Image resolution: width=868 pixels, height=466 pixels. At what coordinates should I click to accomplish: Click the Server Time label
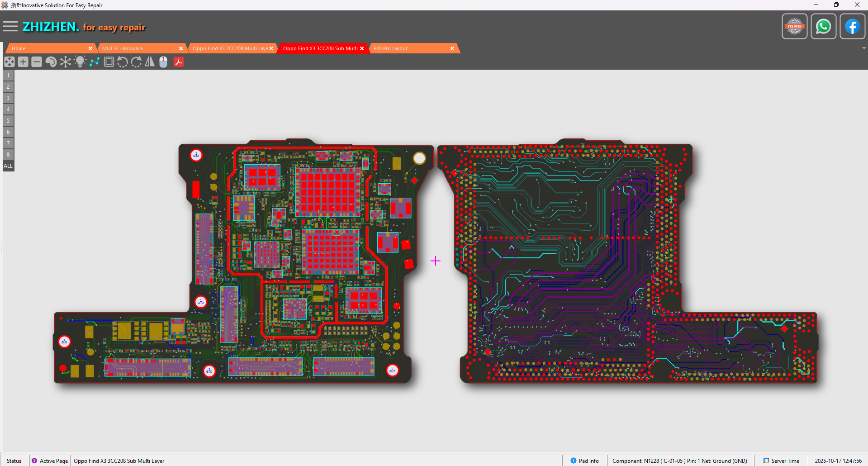(785, 461)
